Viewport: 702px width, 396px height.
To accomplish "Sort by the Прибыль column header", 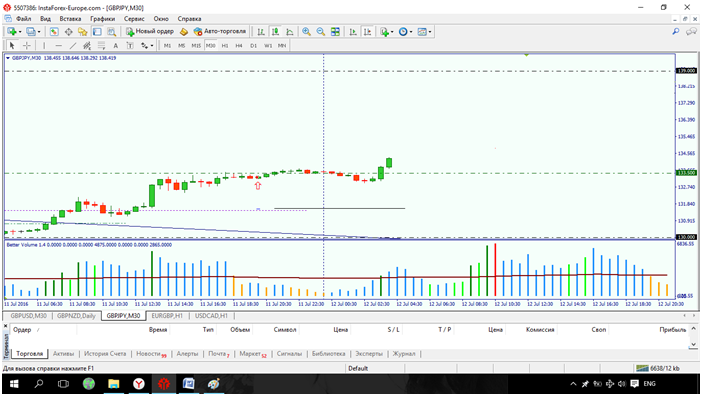I will 672,330.
